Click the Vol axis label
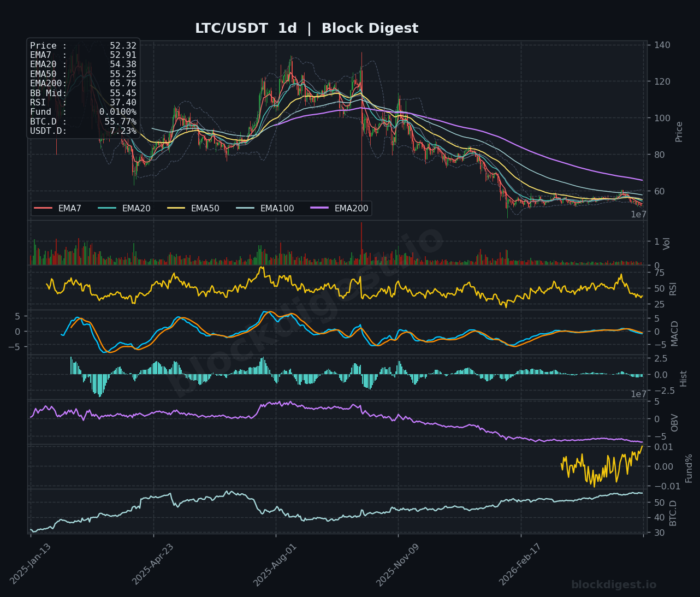This screenshot has height=597, width=700. click(x=667, y=244)
